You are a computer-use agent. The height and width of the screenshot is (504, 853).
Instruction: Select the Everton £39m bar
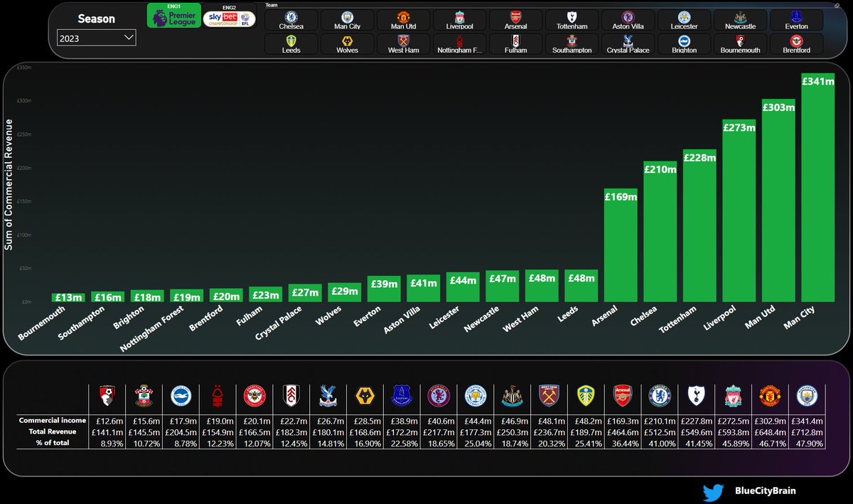pos(384,289)
